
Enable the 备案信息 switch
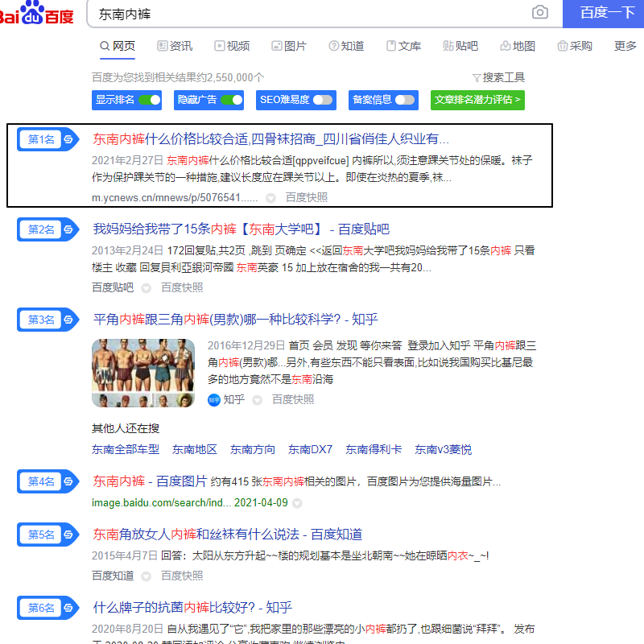pos(405,100)
